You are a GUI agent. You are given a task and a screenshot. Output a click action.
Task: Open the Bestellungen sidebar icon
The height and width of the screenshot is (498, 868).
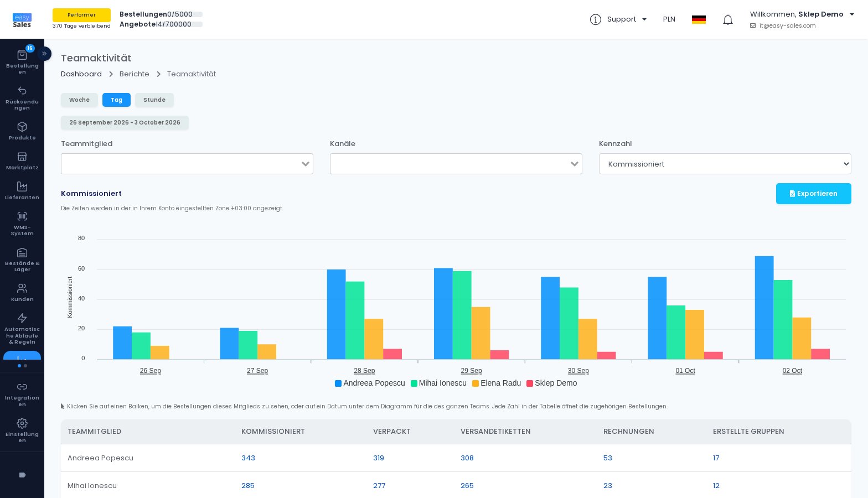pos(22,55)
